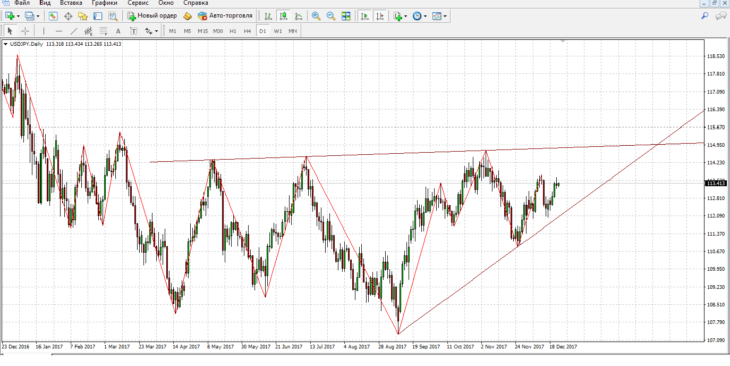
Task: Toggle the Terminal panel icon
Action: tap(98, 16)
